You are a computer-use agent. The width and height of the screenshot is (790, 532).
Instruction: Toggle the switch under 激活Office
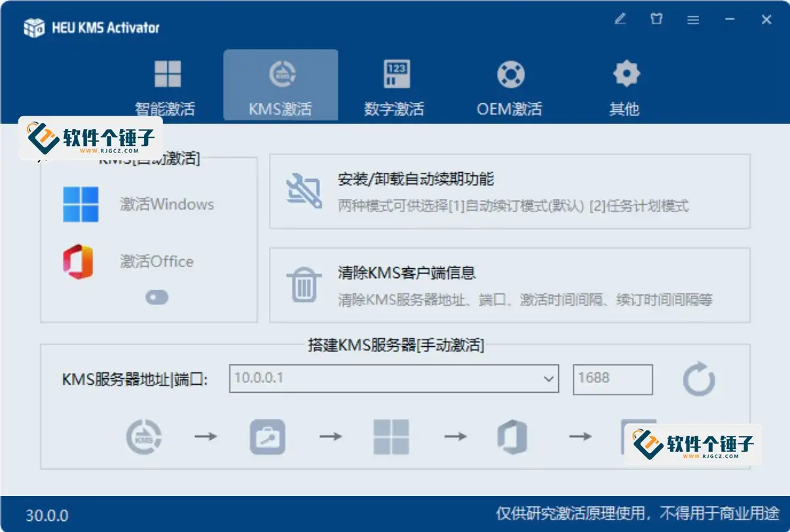[157, 298]
